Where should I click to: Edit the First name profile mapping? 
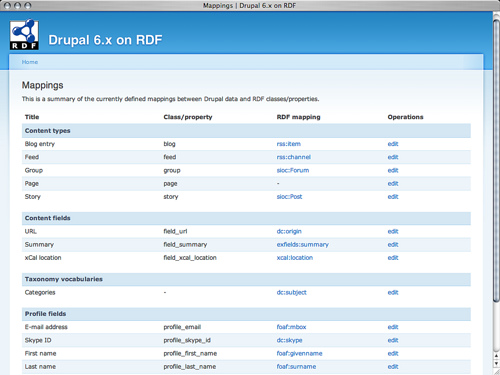(x=393, y=353)
